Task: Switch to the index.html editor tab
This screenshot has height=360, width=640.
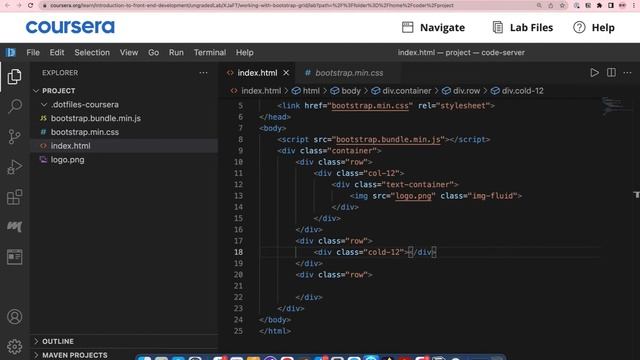Action: (257, 73)
